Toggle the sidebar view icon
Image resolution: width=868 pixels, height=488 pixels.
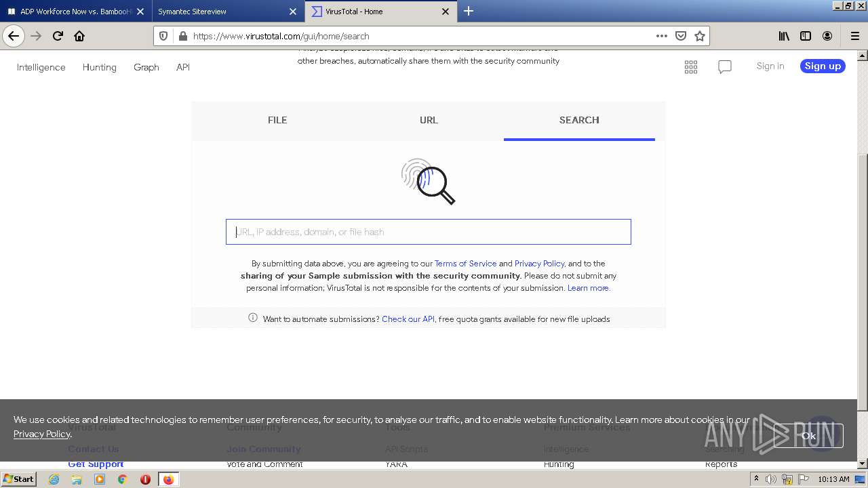(x=806, y=36)
